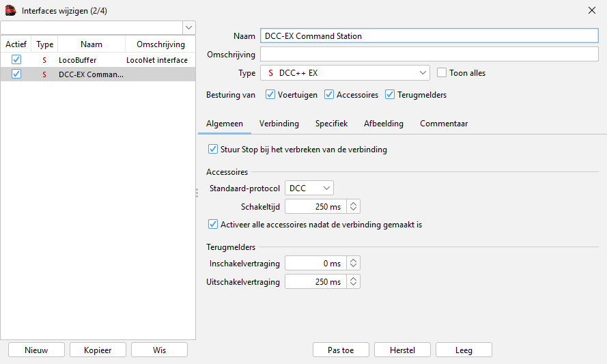The width and height of the screenshot is (607, 364).
Task: Increase the Schakeltijd value with spinner
Action: (x=353, y=204)
